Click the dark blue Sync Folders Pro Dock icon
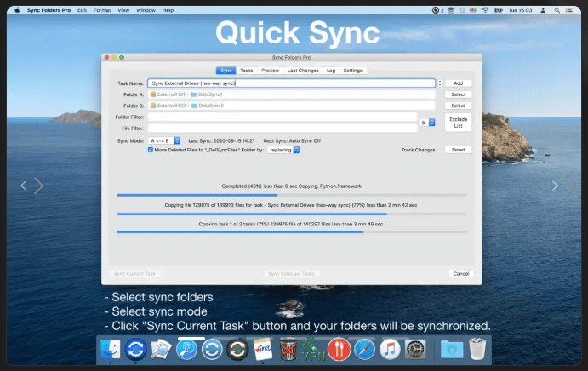 point(136,349)
